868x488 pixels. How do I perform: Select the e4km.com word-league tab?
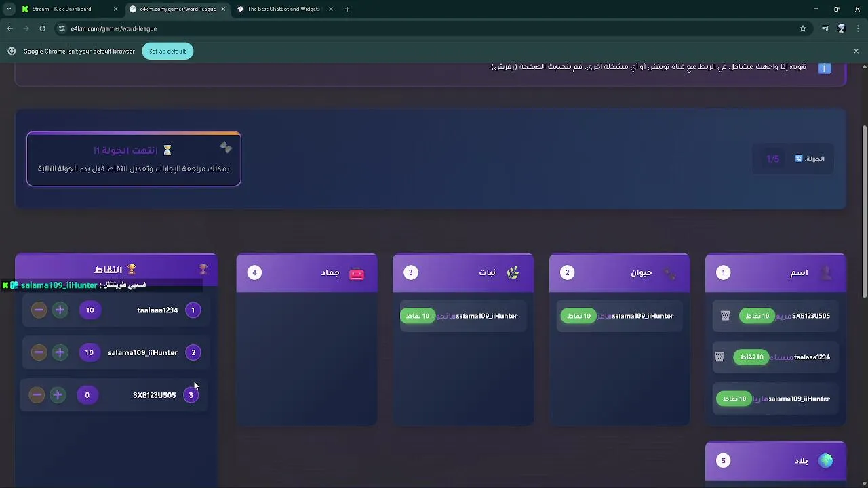[178, 9]
